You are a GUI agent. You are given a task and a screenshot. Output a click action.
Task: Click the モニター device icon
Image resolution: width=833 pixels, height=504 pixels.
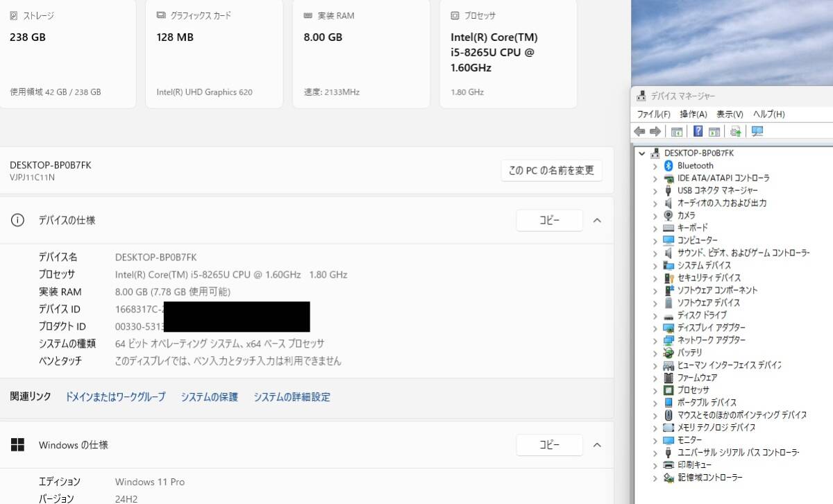[x=668, y=440]
